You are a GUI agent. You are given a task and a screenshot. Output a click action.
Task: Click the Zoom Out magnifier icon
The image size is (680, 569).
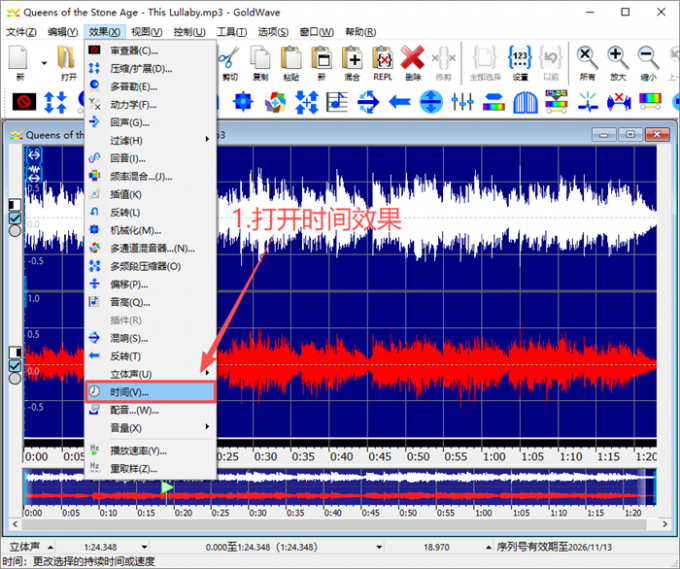(648, 58)
